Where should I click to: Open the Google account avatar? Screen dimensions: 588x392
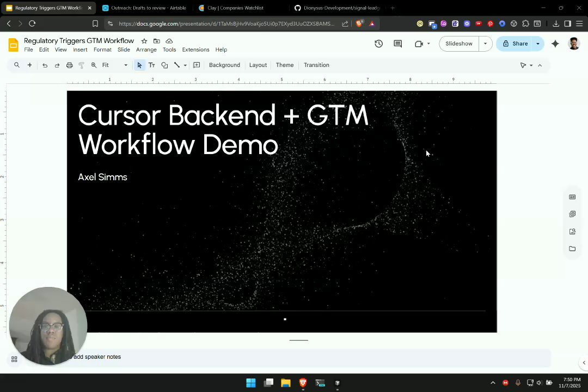click(574, 44)
